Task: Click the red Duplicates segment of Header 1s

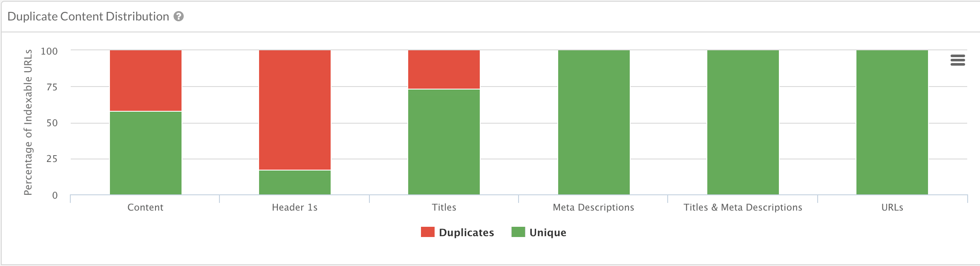Action: click(295, 110)
